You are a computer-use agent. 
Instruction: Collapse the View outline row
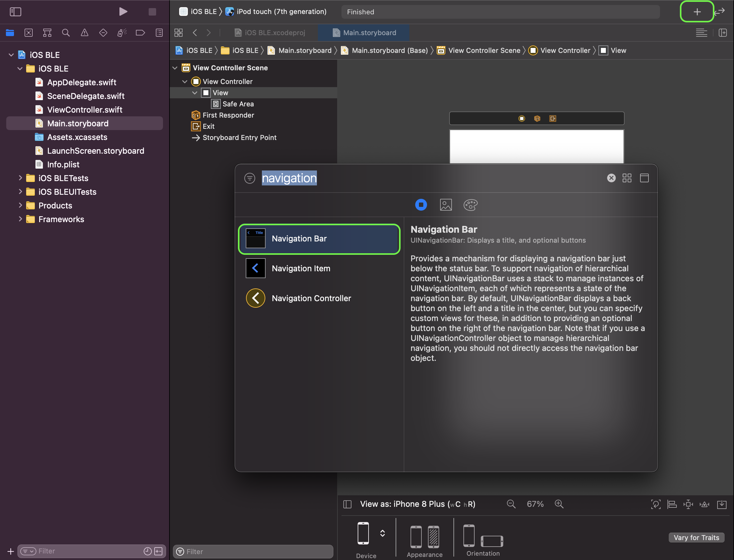pos(195,93)
